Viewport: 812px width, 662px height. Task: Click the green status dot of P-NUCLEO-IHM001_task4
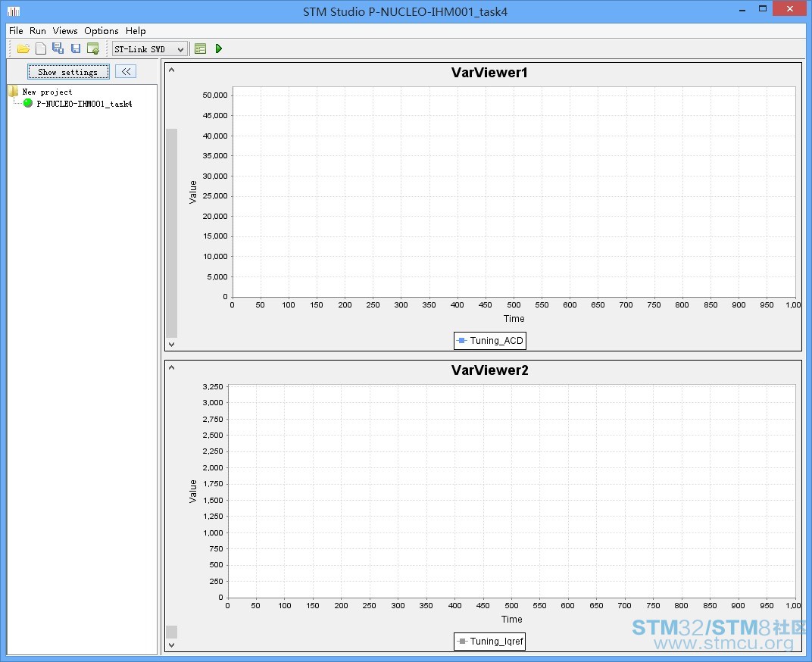pos(28,104)
